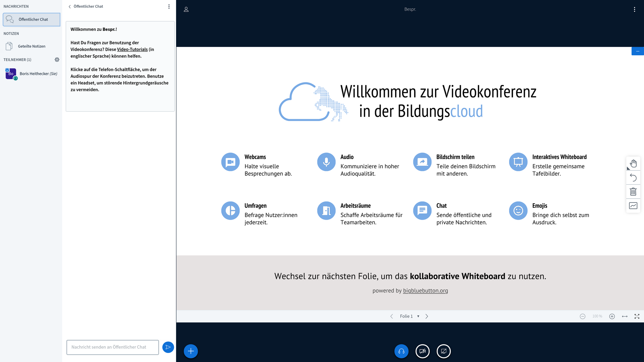
Task: Visit the bigbluebutton.org link
Action: pyautogui.click(x=425, y=291)
